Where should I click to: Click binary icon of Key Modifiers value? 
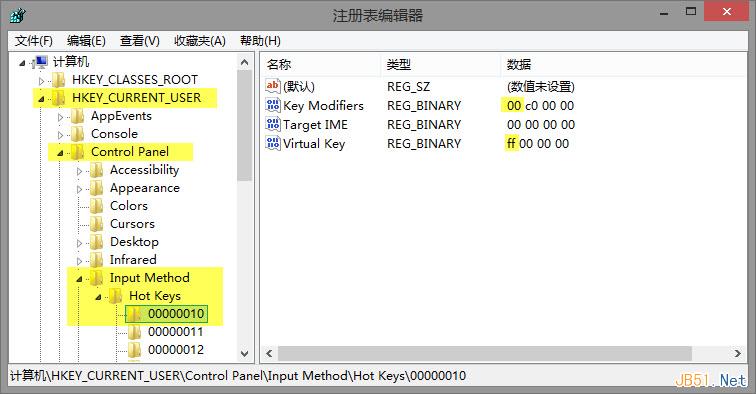coord(273,105)
